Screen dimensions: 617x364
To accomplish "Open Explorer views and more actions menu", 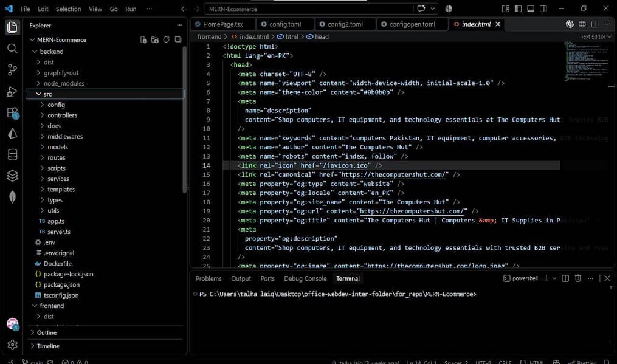I will click(x=180, y=25).
